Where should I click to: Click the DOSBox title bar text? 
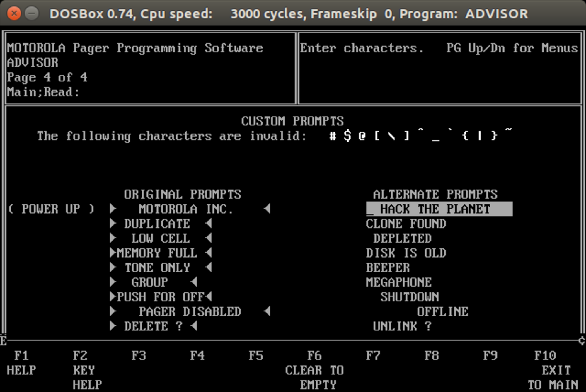(289, 14)
